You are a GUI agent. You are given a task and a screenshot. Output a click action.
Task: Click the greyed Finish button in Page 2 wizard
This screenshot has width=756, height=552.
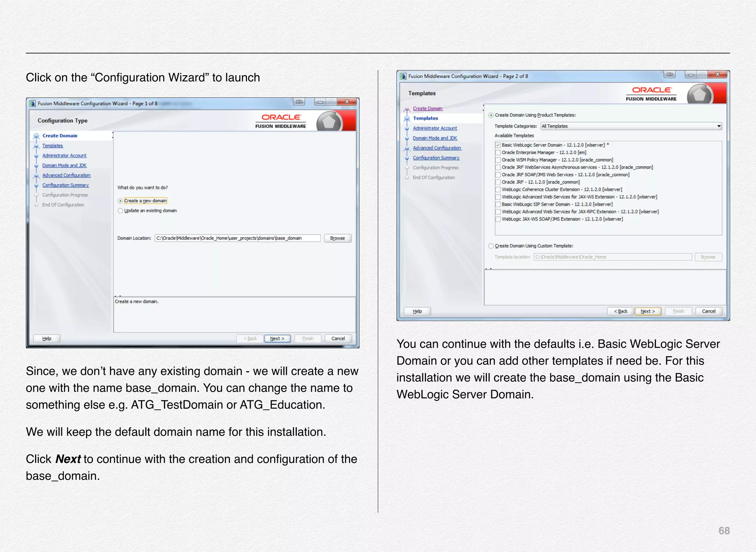tap(678, 311)
